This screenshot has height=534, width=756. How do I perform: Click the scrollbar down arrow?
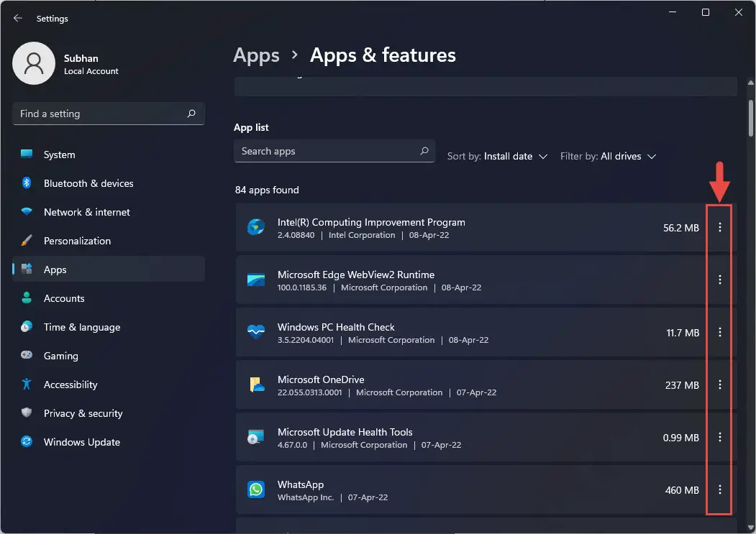(x=751, y=528)
